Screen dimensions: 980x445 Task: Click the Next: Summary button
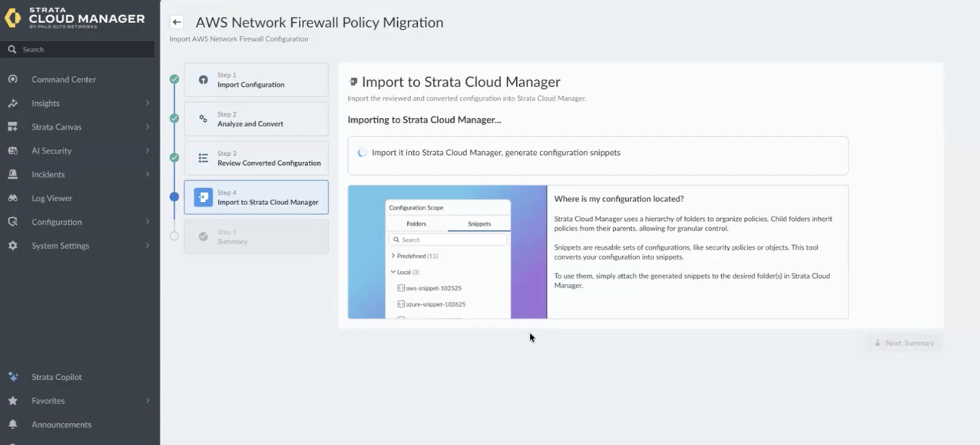click(904, 343)
